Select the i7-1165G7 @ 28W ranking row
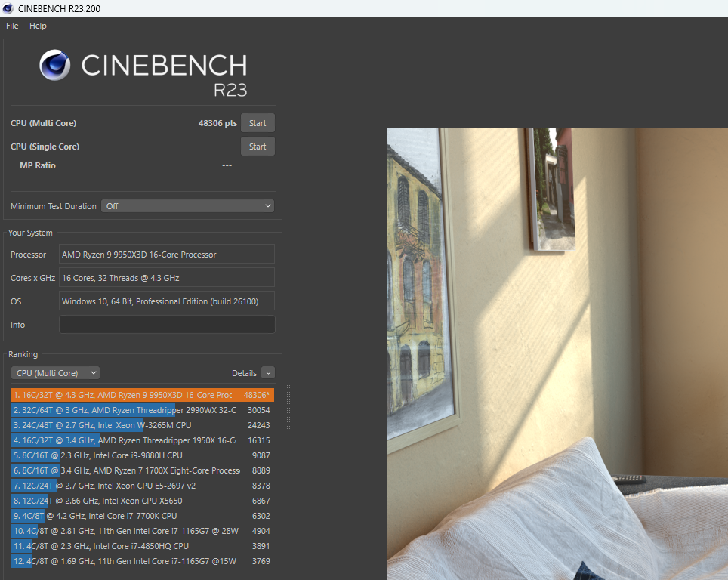The width and height of the screenshot is (728, 580). tap(142, 531)
